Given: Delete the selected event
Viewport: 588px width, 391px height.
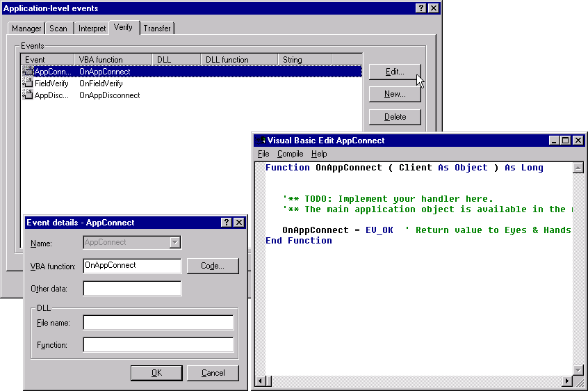Looking at the screenshot, I should click(395, 117).
